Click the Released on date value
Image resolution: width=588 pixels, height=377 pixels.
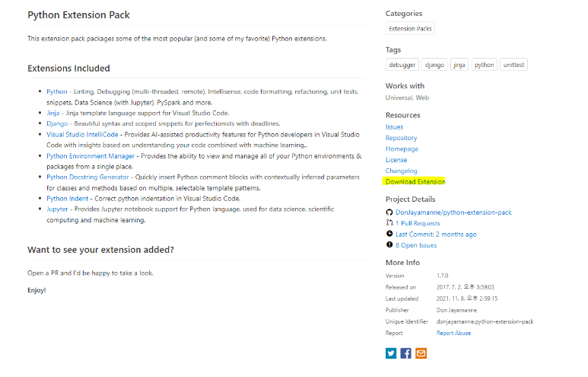coord(465,287)
